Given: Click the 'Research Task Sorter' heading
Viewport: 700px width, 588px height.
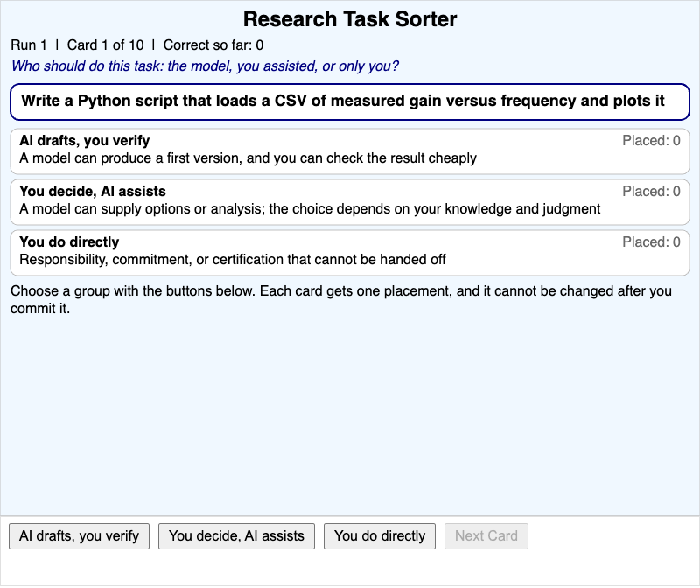Looking at the screenshot, I should point(350,19).
